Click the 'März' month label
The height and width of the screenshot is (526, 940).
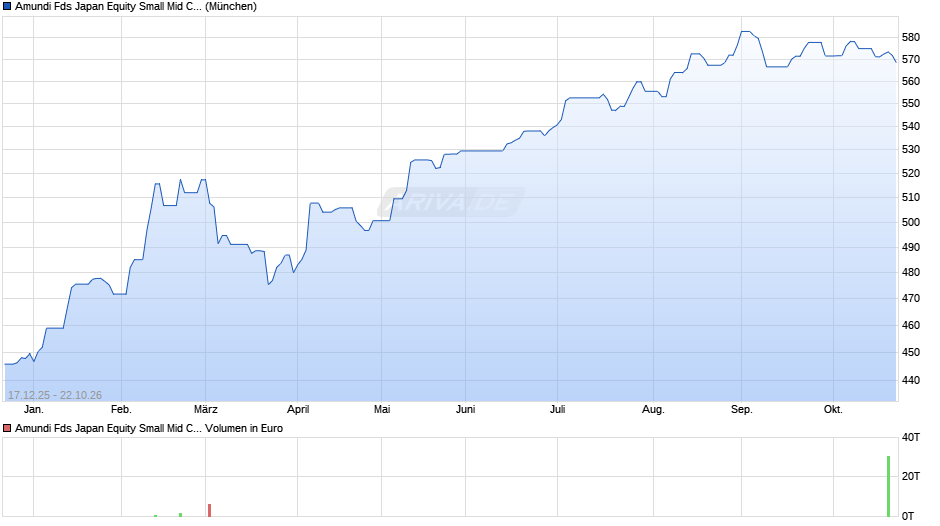[x=206, y=410]
